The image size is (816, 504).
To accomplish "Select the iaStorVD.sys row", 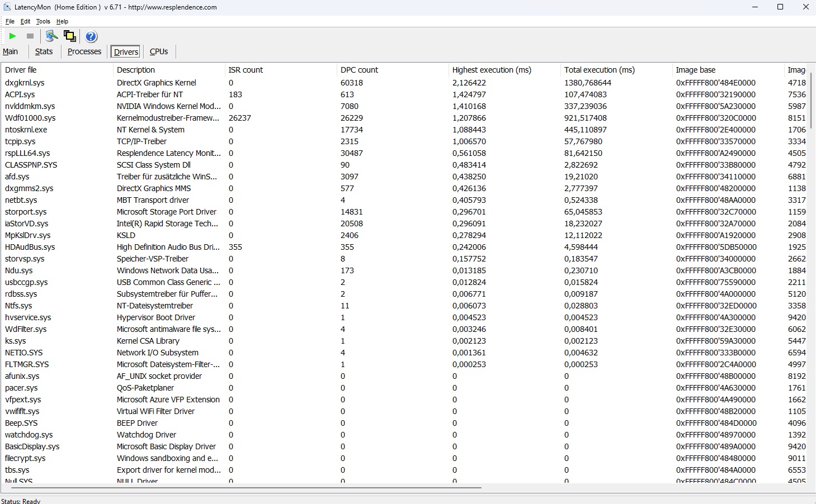I will [x=405, y=224].
